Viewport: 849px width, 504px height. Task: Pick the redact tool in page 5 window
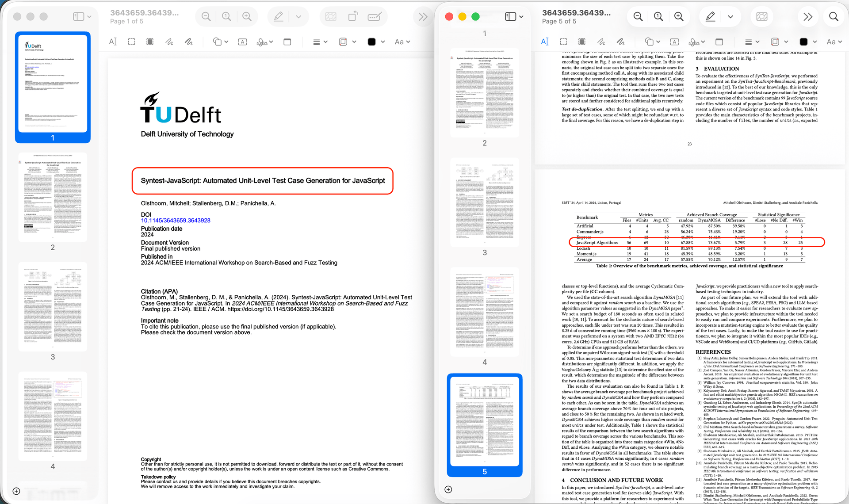[582, 42]
